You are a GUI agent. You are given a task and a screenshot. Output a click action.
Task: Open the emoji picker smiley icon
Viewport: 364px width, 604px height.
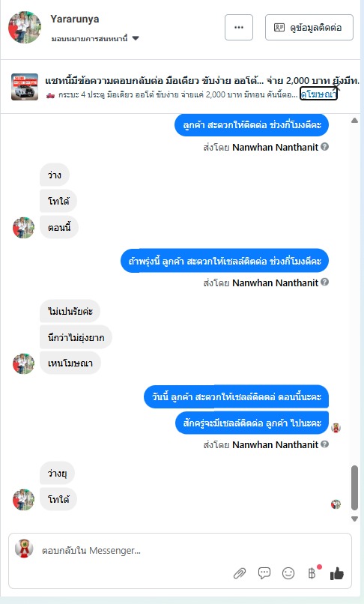tap(288, 573)
